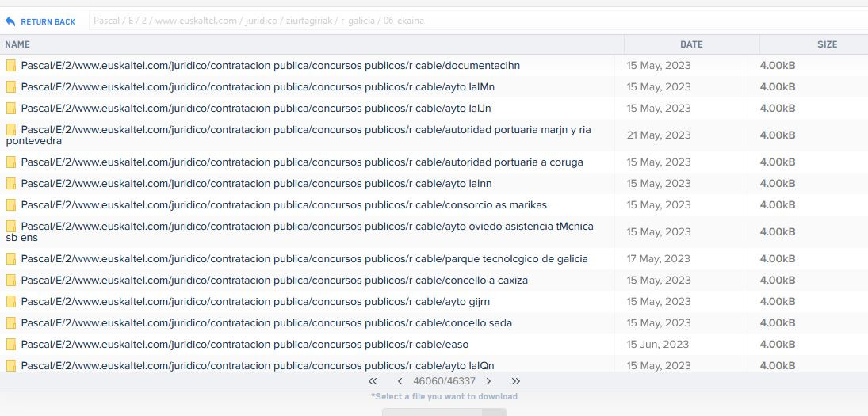
Task: Click folder icon for autoridad portuaria marjn row
Action: (11, 130)
